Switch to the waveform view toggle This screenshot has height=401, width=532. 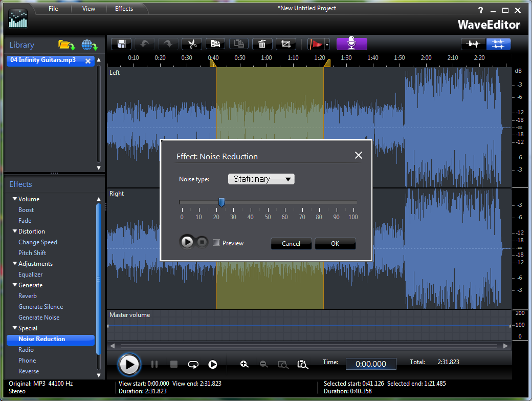[x=474, y=44]
